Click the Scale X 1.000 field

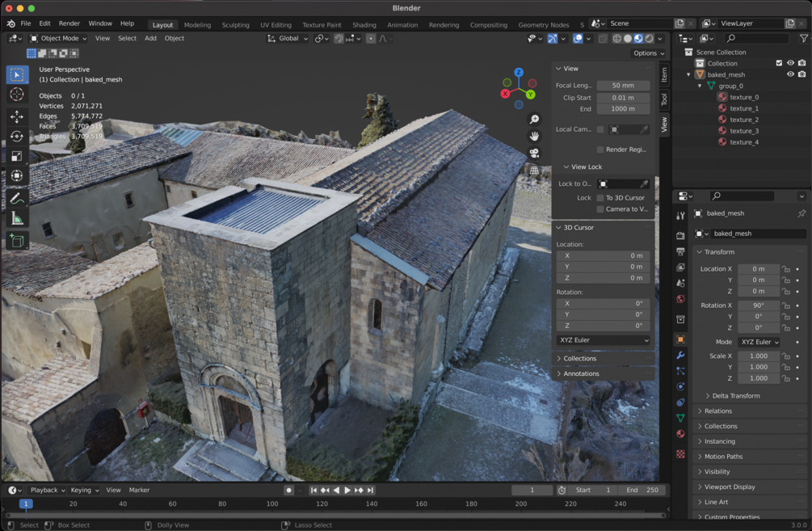click(x=759, y=356)
